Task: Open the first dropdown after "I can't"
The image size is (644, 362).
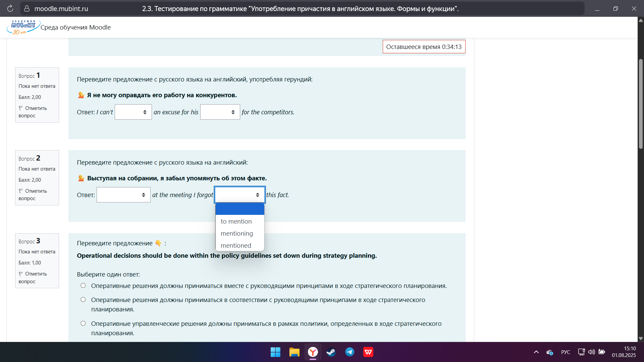Action: coord(133,112)
